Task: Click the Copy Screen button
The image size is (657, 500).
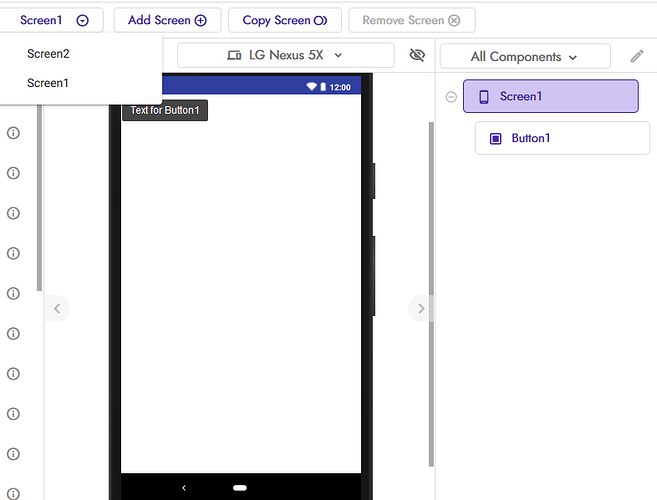Action: 285,20
